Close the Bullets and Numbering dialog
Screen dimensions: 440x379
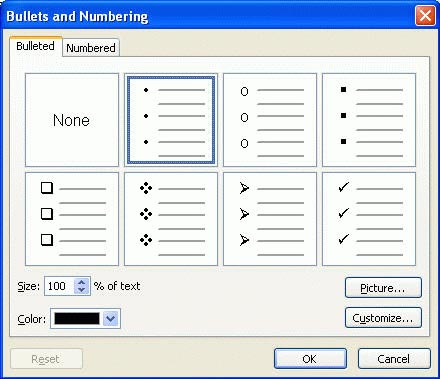[425, 15]
